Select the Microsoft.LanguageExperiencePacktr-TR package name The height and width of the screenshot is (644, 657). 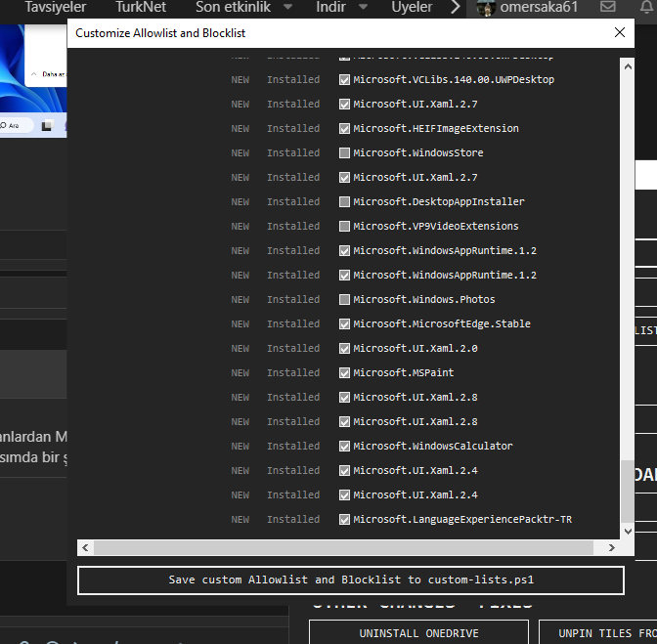[x=462, y=519]
